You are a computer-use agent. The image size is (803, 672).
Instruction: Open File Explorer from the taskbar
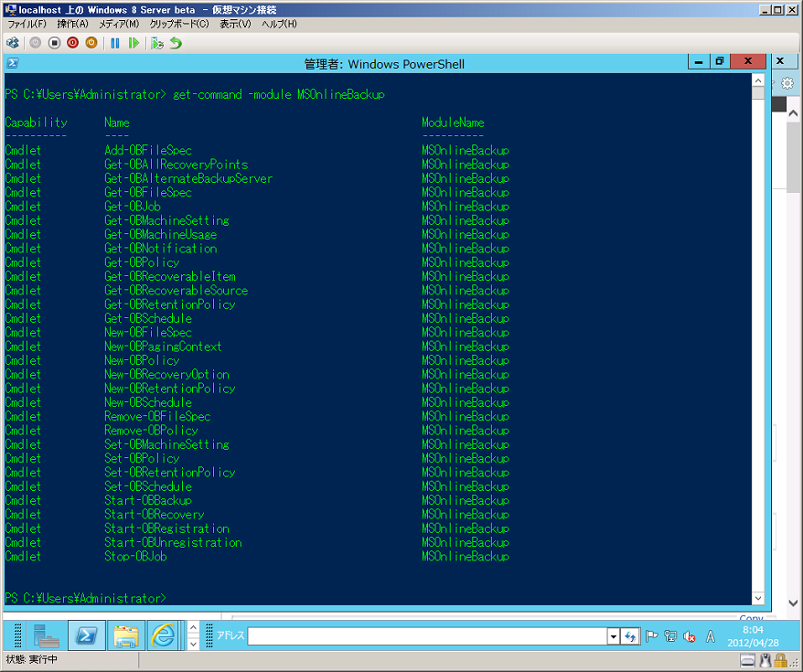point(125,635)
